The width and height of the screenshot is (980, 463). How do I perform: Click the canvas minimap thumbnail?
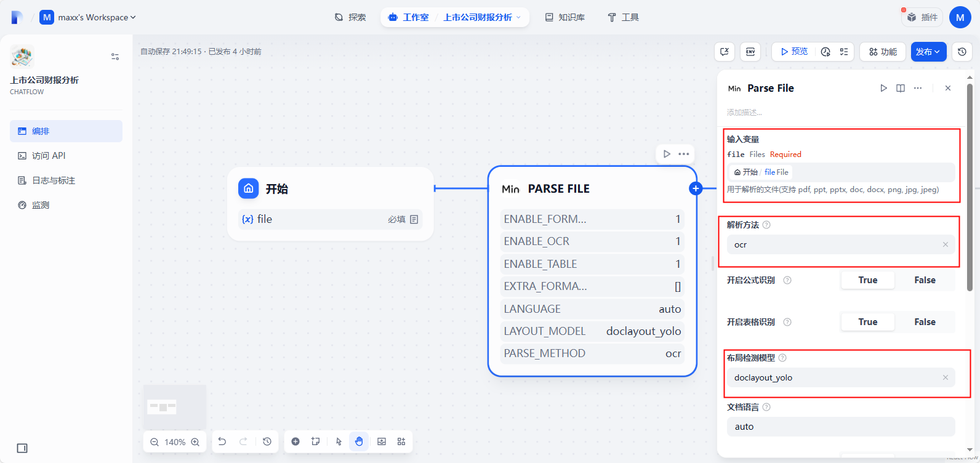pyautogui.click(x=175, y=407)
